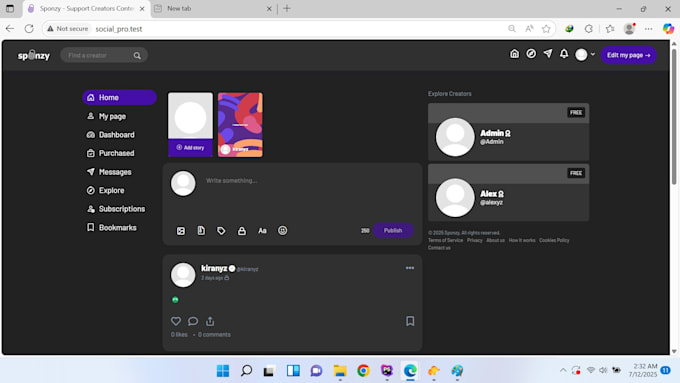Screen dimensions: 680x383
Task: Click the browser back arrow
Action: (10, 29)
